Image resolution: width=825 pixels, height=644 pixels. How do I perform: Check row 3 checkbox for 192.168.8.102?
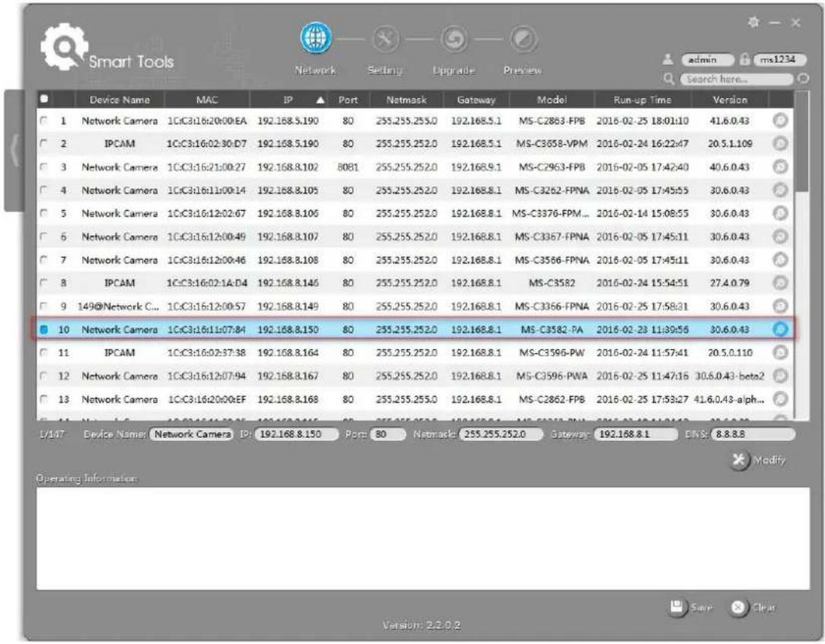coord(43,167)
